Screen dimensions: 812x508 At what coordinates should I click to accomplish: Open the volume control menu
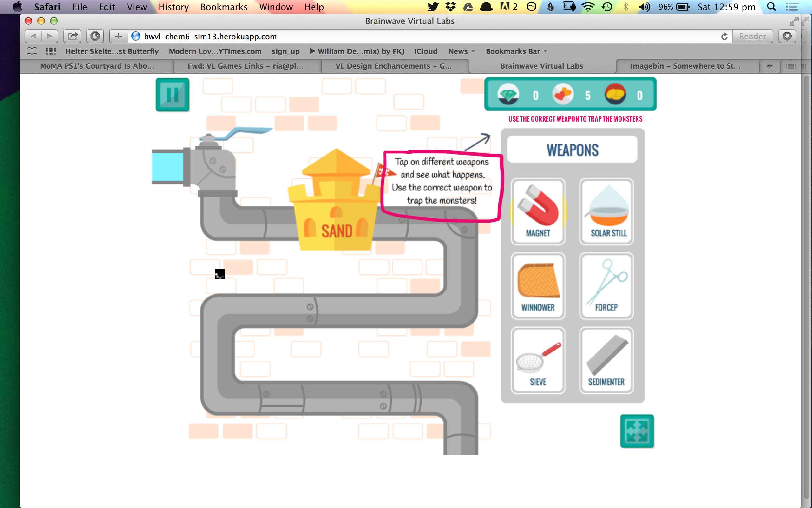[x=644, y=7]
